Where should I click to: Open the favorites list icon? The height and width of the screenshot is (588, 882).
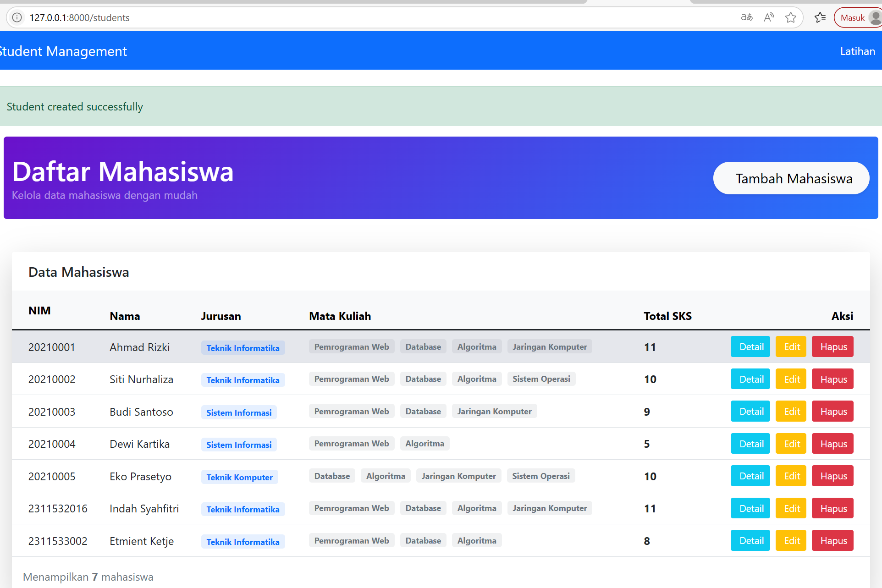(x=820, y=17)
